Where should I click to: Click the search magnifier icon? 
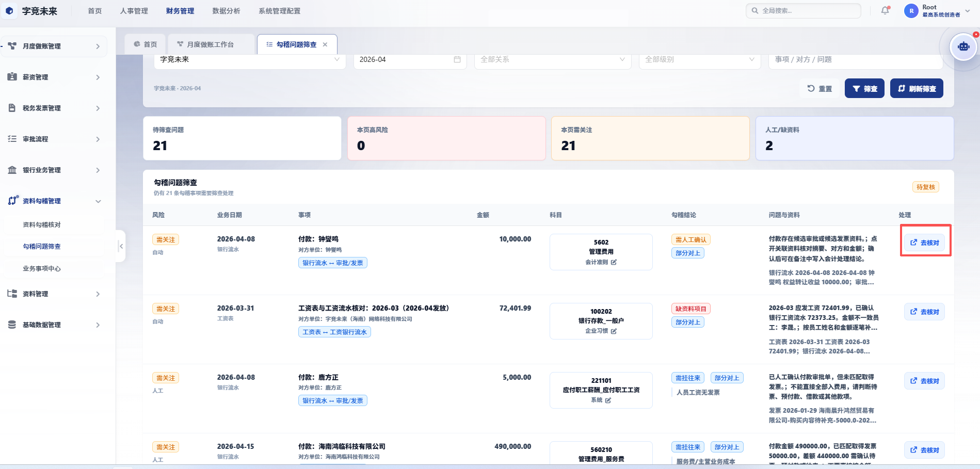tap(755, 10)
